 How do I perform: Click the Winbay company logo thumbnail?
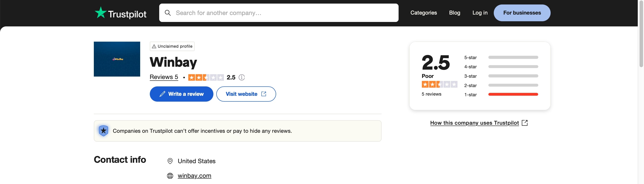pyautogui.click(x=117, y=59)
